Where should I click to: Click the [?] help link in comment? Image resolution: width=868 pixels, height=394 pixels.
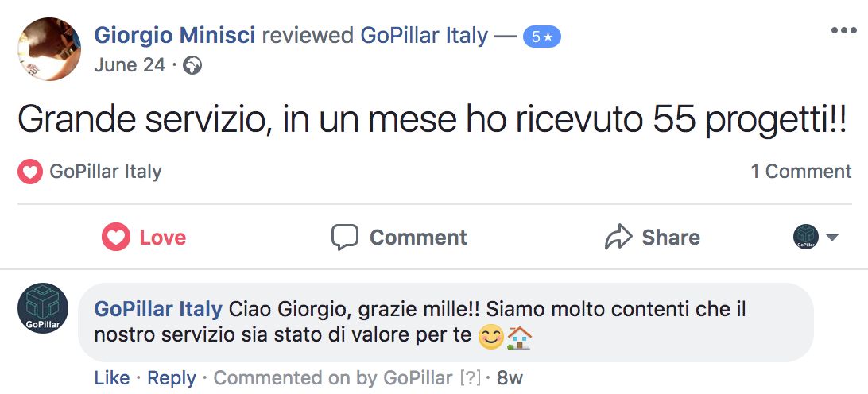point(471,378)
